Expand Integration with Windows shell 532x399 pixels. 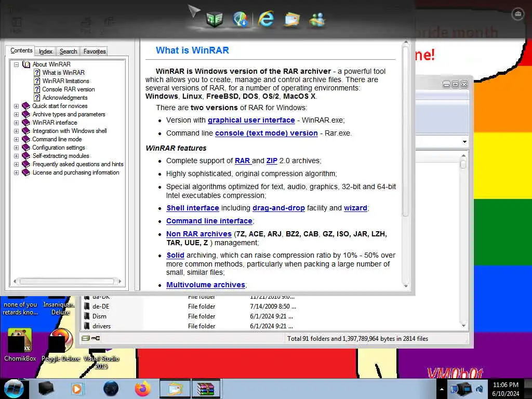click(16, 131)
